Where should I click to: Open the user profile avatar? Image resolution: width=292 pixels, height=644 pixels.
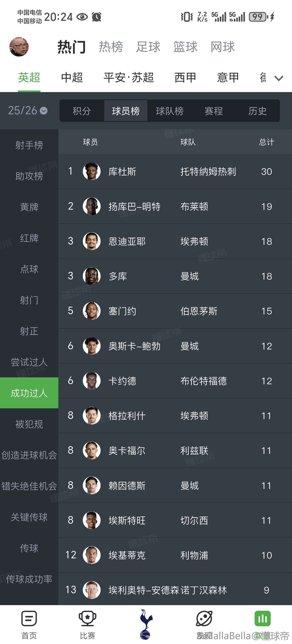[x=19, y=47]
